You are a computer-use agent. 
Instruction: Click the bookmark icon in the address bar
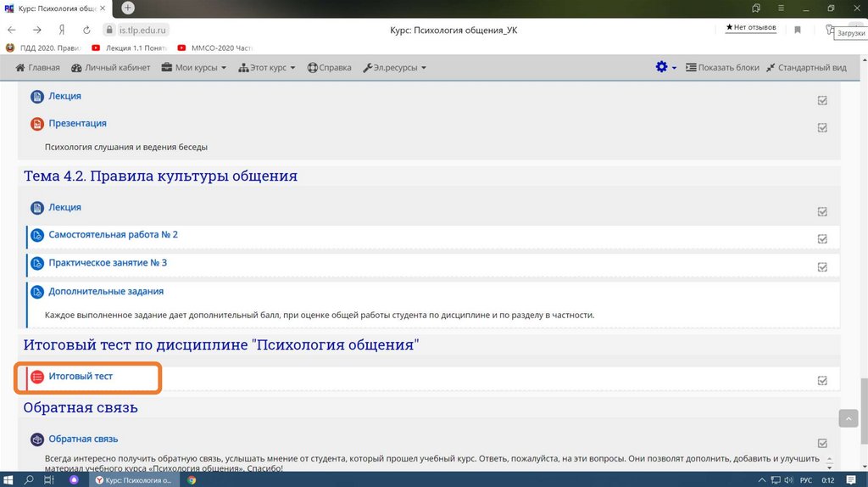pyautogui.click(x=798, y=30)
